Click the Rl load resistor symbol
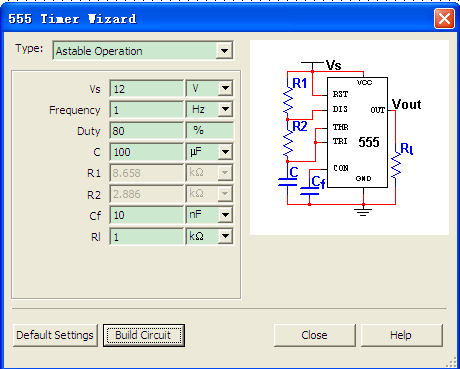Image resolution: width=460 pixels, height=369 pixels. point(396,166)
